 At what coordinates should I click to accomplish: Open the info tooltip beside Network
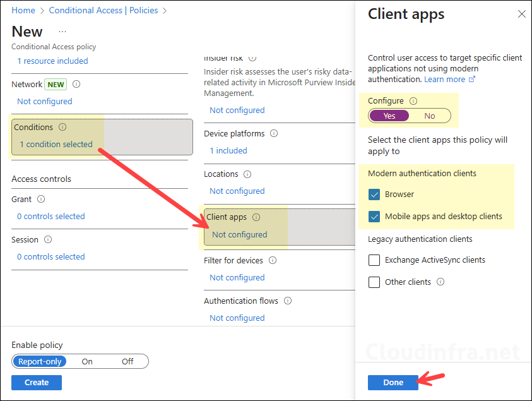(76, 83)
